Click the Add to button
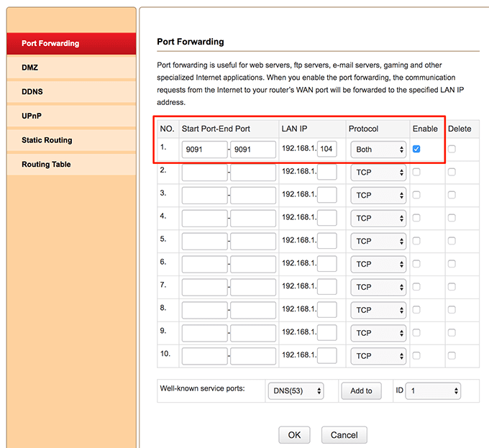Image resolution: width=489 pixels, height=448 pixels. tap(362, 391)
